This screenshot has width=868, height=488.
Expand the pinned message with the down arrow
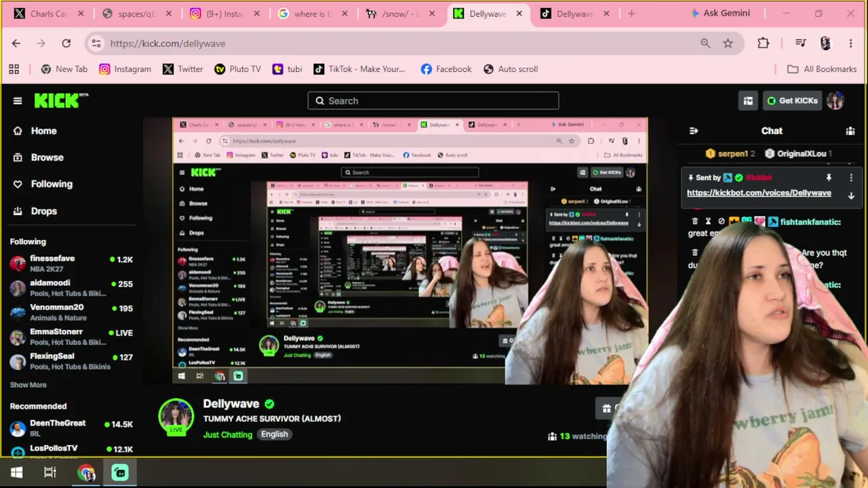tap(851, 195)
